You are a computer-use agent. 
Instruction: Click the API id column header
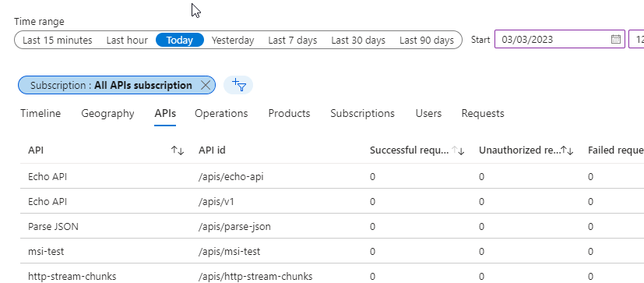point(212,150)
